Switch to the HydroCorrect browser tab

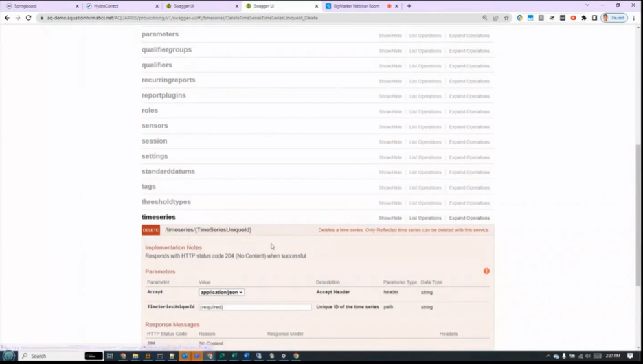point(122,6)
